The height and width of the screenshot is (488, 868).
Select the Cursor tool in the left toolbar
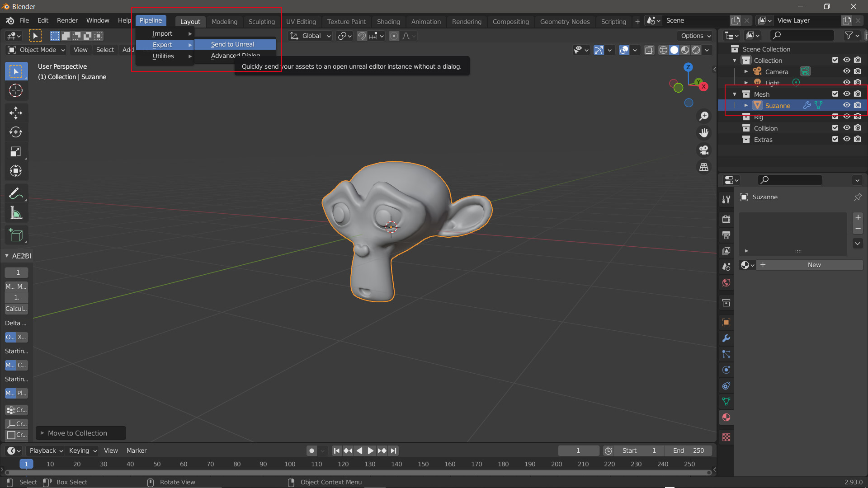pyautogui.click(x=16, y=91)
